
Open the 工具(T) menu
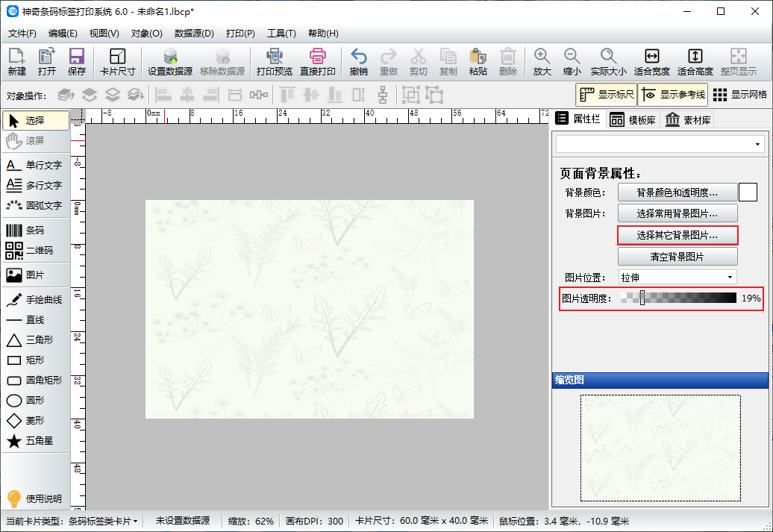coord(281,34)
